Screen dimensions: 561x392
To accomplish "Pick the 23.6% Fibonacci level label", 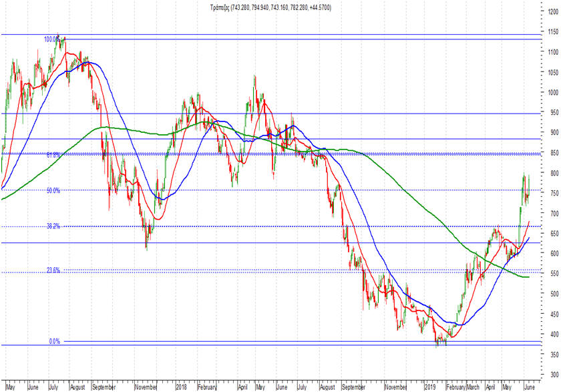I will coord(53,270).
